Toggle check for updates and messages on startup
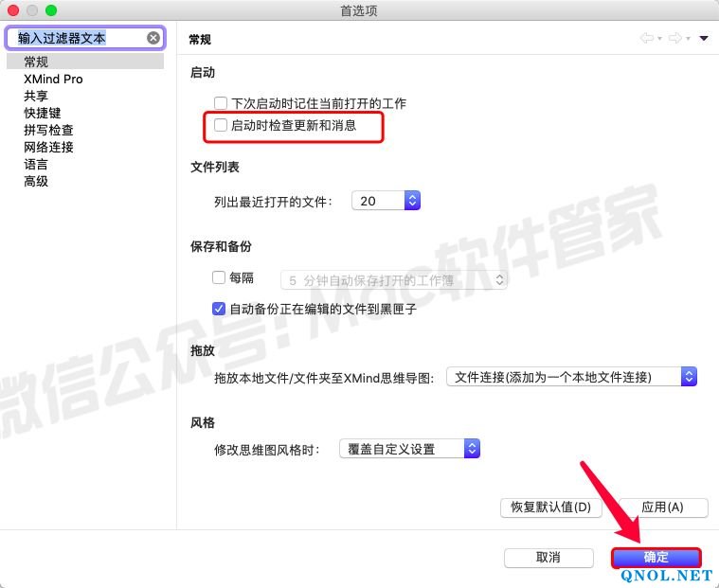 click(x=220, y=125)
